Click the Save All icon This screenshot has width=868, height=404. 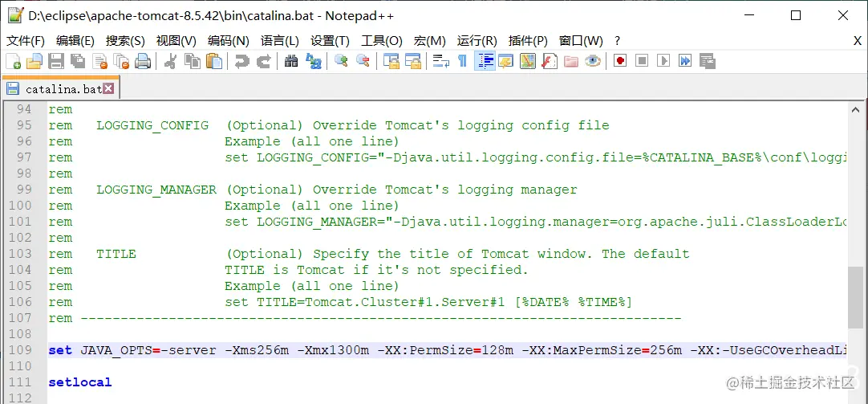tap(78, 61)
